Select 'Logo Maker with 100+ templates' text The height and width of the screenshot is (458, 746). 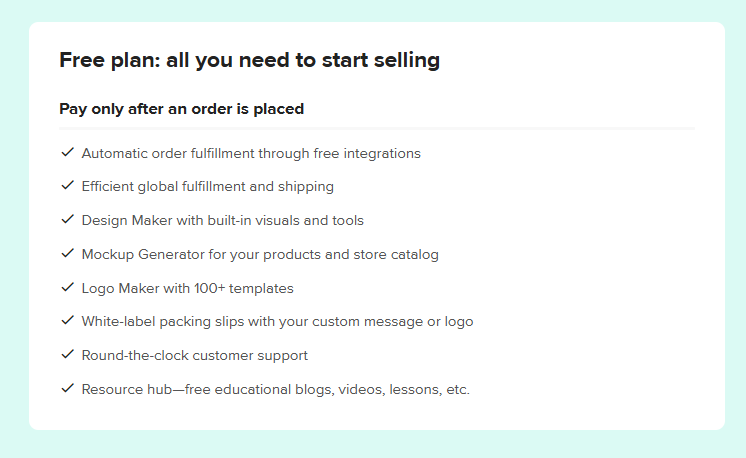click(x=187, y=288)
